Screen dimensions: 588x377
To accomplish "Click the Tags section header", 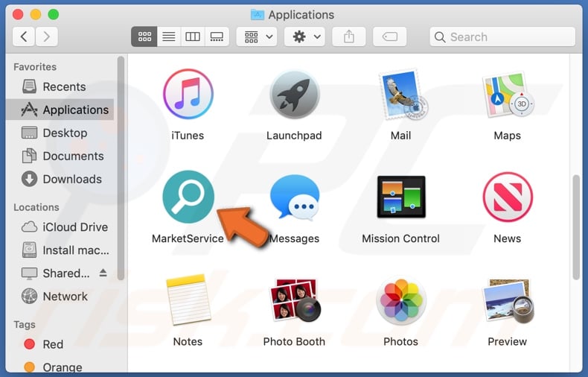I will [25, 324].
